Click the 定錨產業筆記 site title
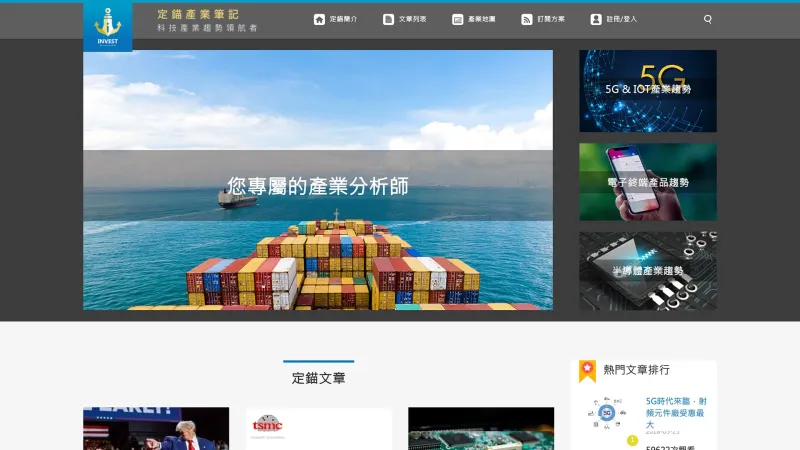 [198, 14]
